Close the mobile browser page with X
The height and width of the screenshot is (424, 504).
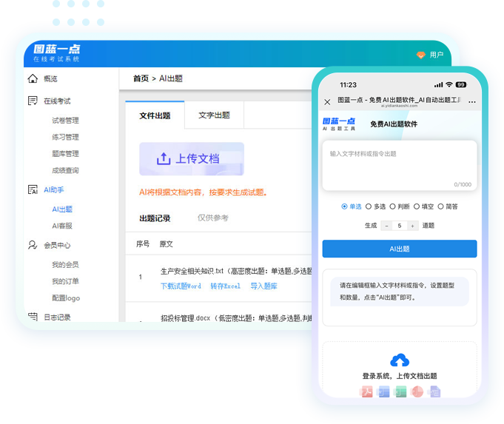pyautogui.click(x=327, y=102)
